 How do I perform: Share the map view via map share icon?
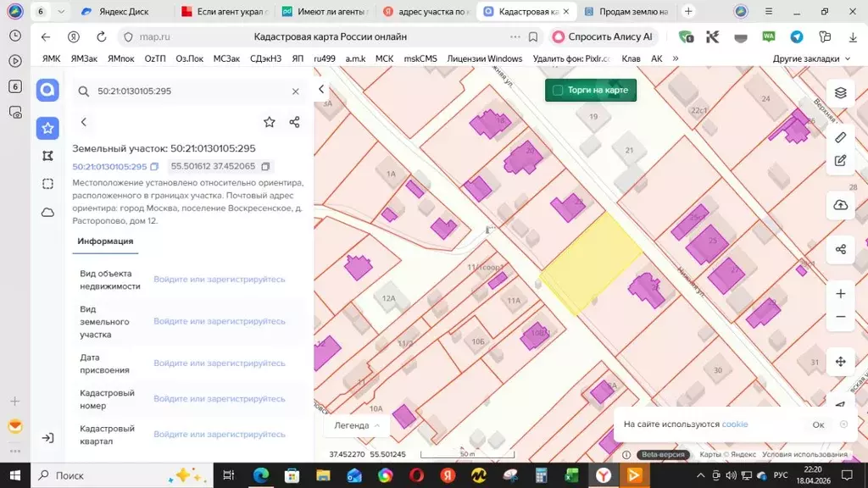click(840, 250)
